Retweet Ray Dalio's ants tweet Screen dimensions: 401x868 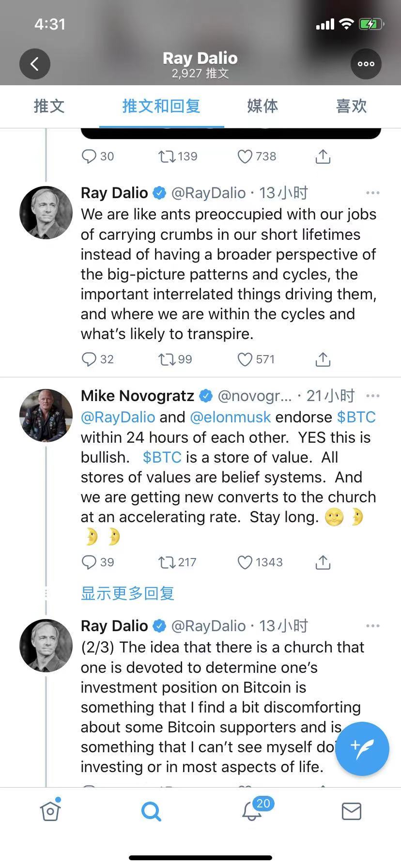click(167, 359)
